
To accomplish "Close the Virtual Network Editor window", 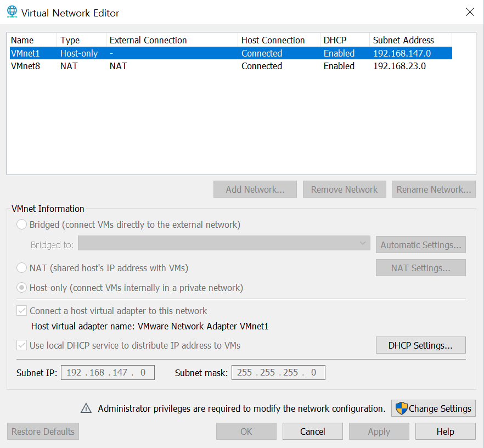I will tap(470, 12).
